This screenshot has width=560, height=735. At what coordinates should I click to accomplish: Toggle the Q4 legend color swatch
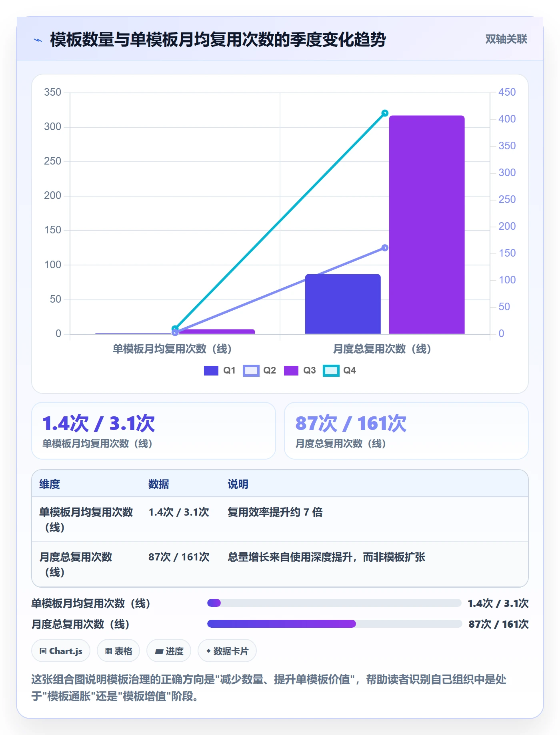331,370
